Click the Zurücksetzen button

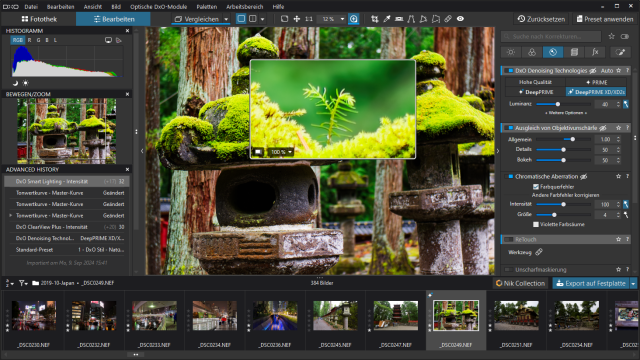coord(541,19)
